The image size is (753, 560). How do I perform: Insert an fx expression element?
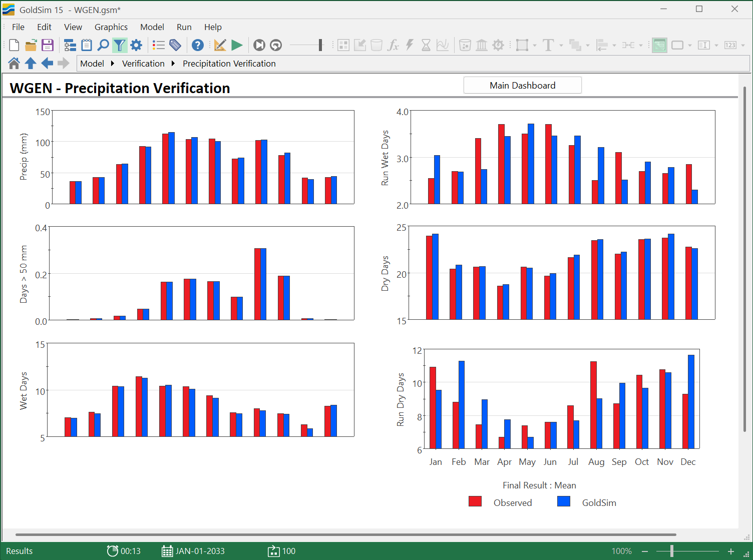[393, 45]
